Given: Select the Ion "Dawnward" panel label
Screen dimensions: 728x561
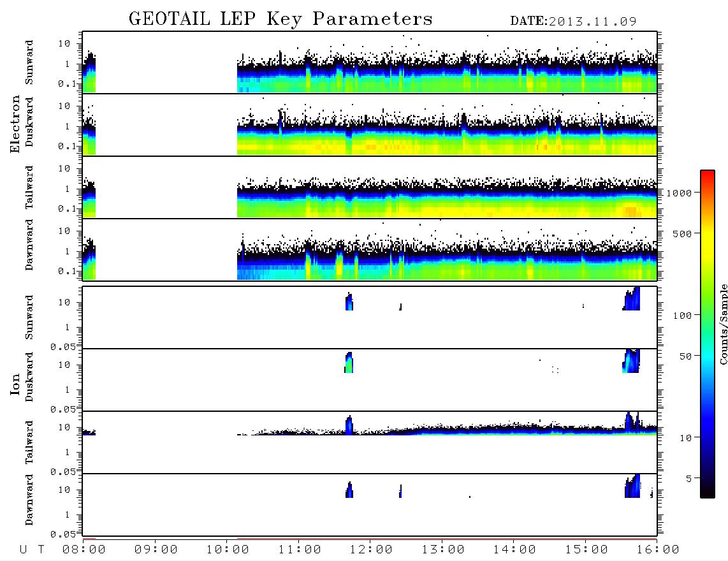Looking at the screenshot, I should click(x=29, y=500).
